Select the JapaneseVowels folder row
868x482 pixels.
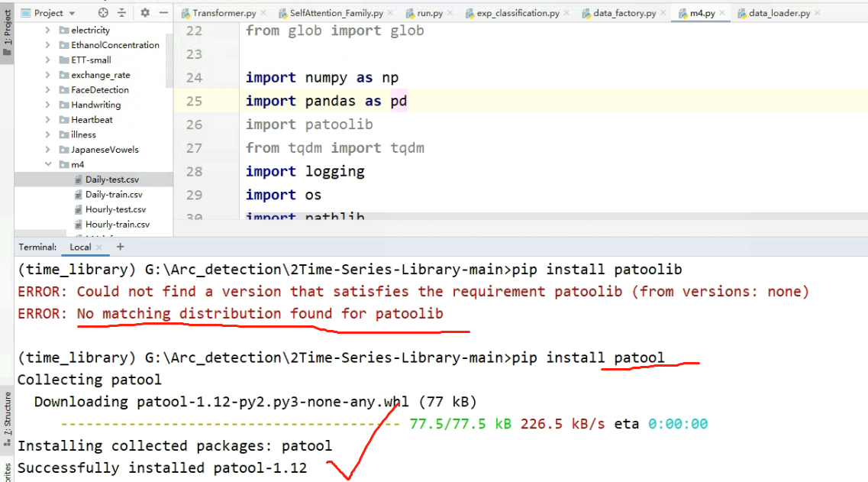coord(93,150)
